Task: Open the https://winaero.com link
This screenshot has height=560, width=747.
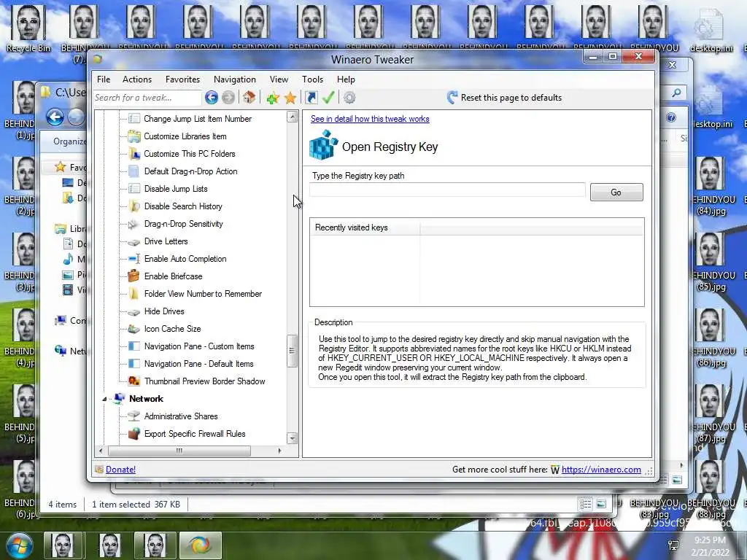Action: (x=601, y=470)
